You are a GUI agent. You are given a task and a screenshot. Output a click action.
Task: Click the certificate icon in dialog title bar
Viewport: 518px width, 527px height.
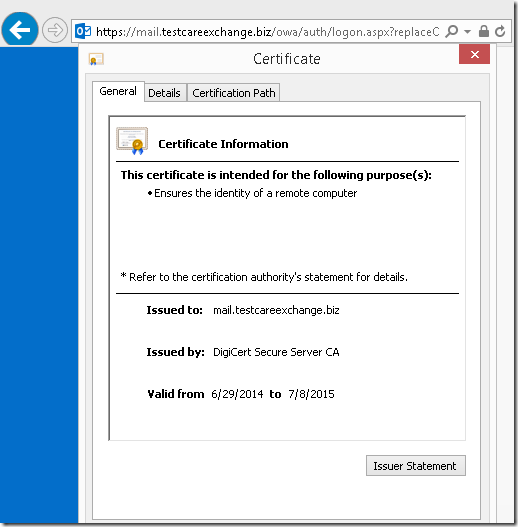click(96, 59)
